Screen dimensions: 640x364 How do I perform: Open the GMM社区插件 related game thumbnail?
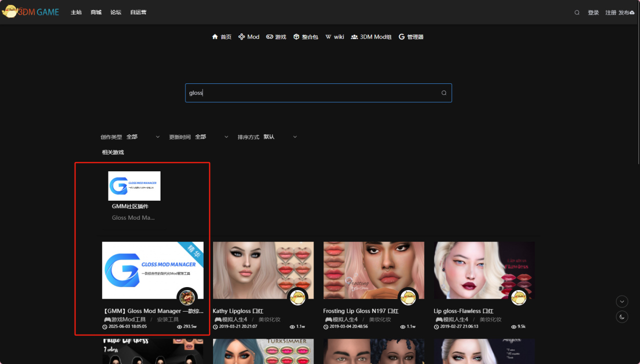[134, 186]
